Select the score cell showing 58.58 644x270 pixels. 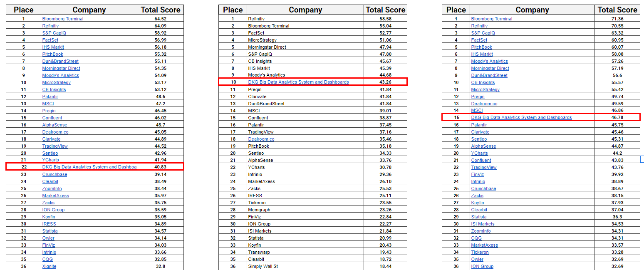coord(385,19)
